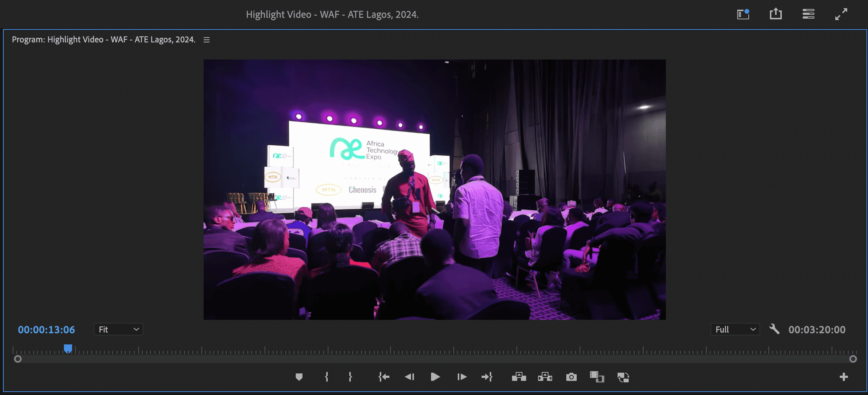The image size is (868, 395).
Task: Open the wrench settings menu
Action: click(x=774, y=329)
